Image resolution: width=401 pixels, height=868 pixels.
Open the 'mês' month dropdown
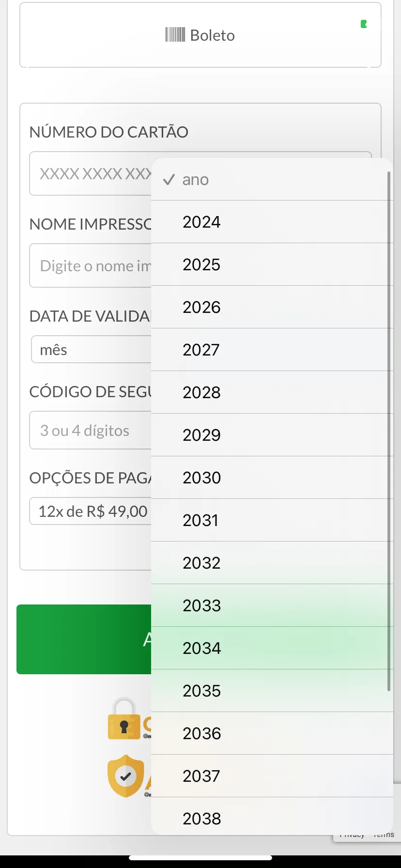click(92, 349)
